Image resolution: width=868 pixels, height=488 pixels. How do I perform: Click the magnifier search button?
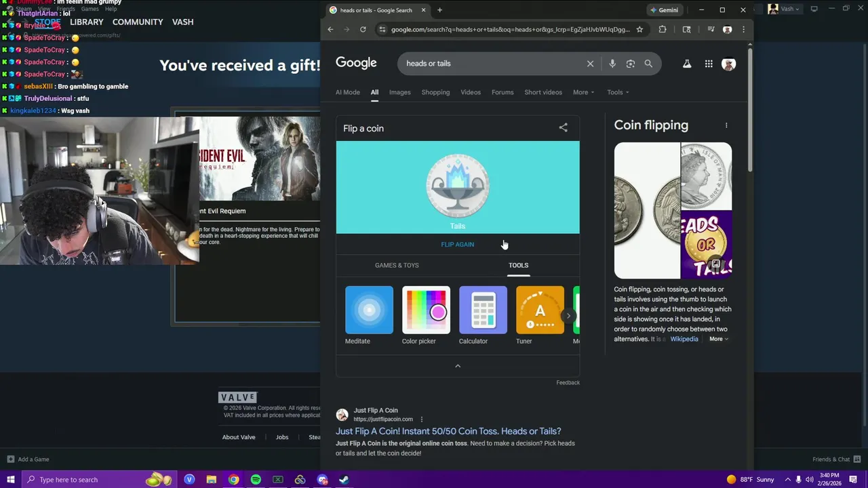point(648,64)
